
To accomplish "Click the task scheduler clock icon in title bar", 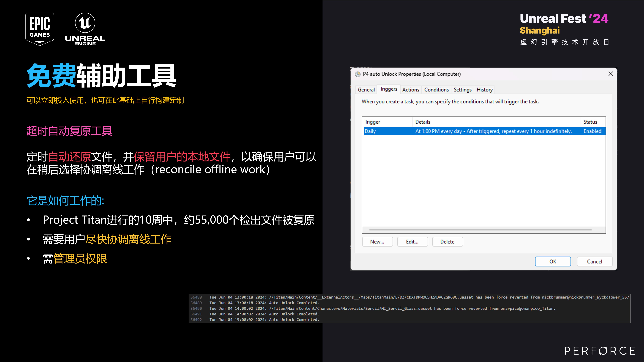I will click(358, 74).
